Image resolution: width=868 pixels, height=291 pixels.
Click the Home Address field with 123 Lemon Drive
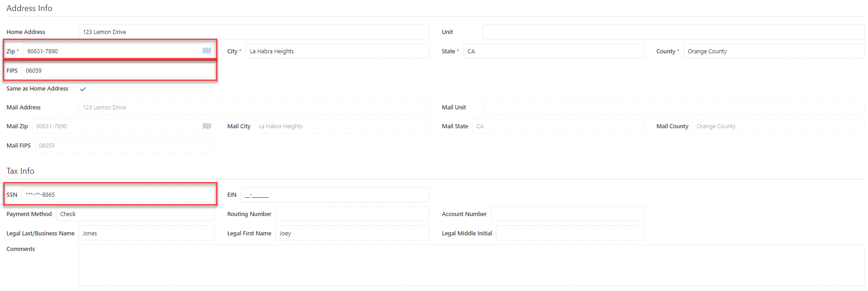coord(254,32)
